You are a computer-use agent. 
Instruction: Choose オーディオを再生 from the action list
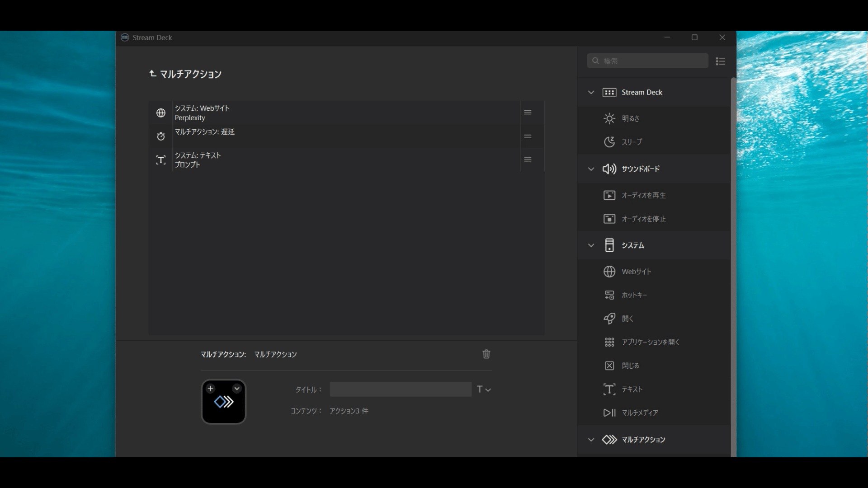[643, 195]
